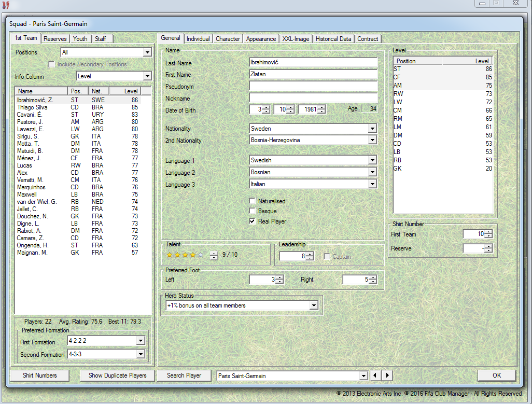Confirm with the OK button
This screenshot has width=532, height=404.
pos(497,375)
